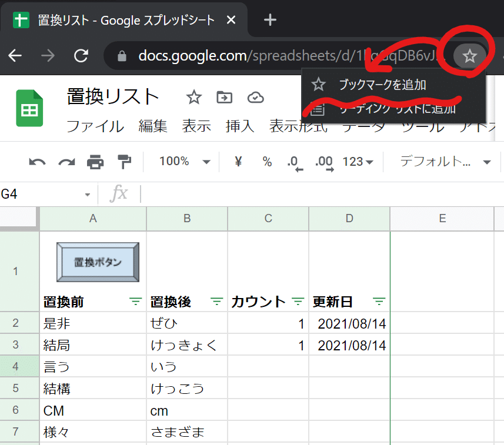
Task: Click into the formula bar
Action: (x=322, y=194)
